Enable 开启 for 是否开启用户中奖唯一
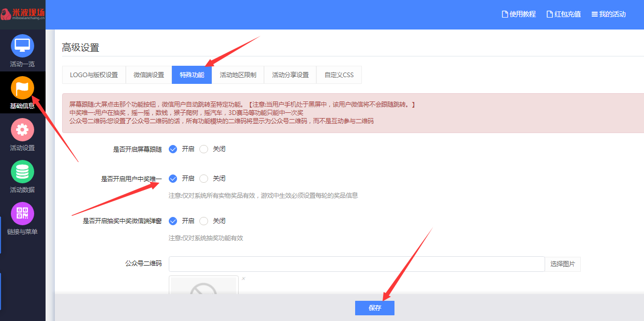The image size is (644, 321). pos(173,179)
